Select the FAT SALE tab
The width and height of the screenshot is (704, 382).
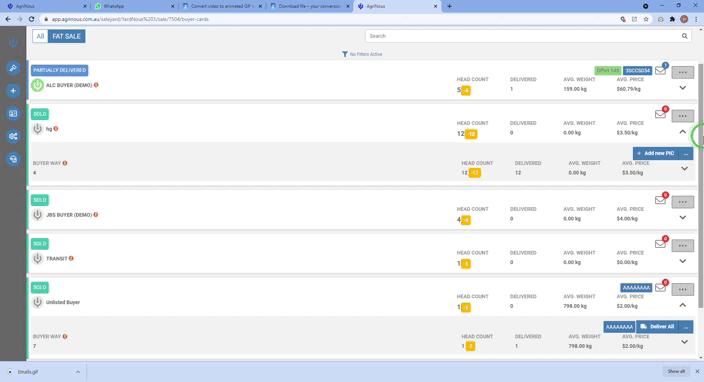coord(66,36)
